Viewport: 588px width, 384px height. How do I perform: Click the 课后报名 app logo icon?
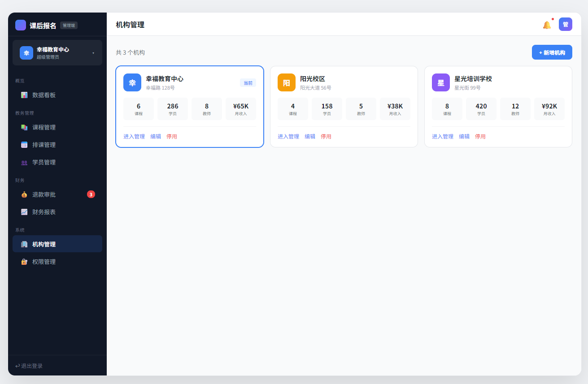pyautogui.click(x=21, y=25)
